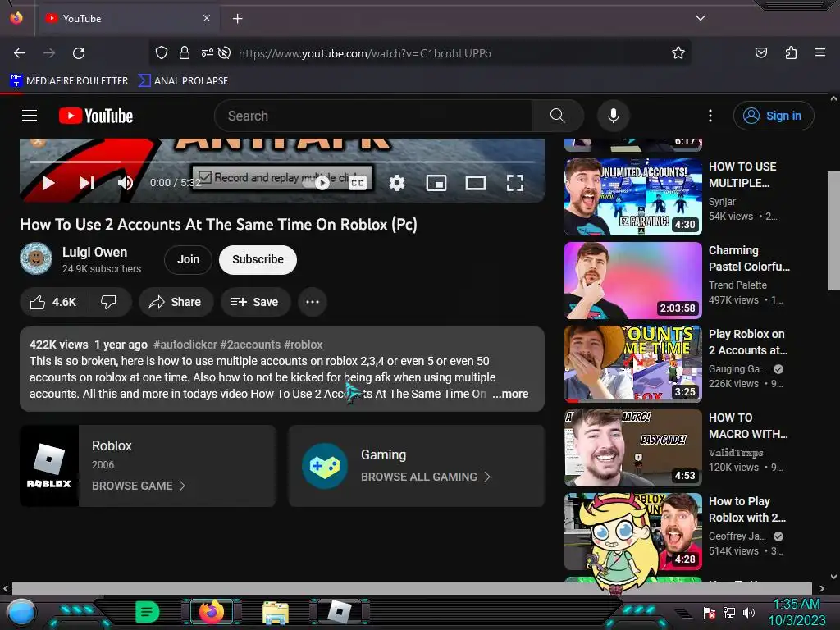Viewport: 840px width, 630px height.
Task: Open File Explorer from the taskbar
Action: click(276, 612)
